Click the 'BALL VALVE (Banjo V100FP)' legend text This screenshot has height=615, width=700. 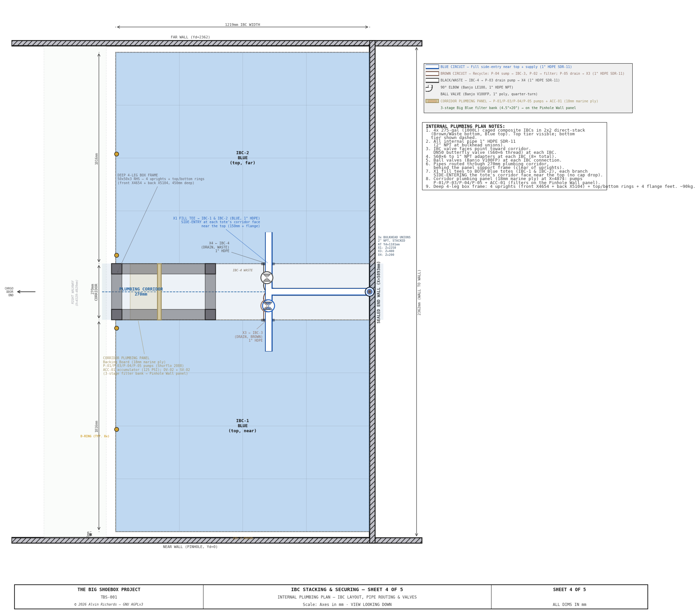point(489,94)
